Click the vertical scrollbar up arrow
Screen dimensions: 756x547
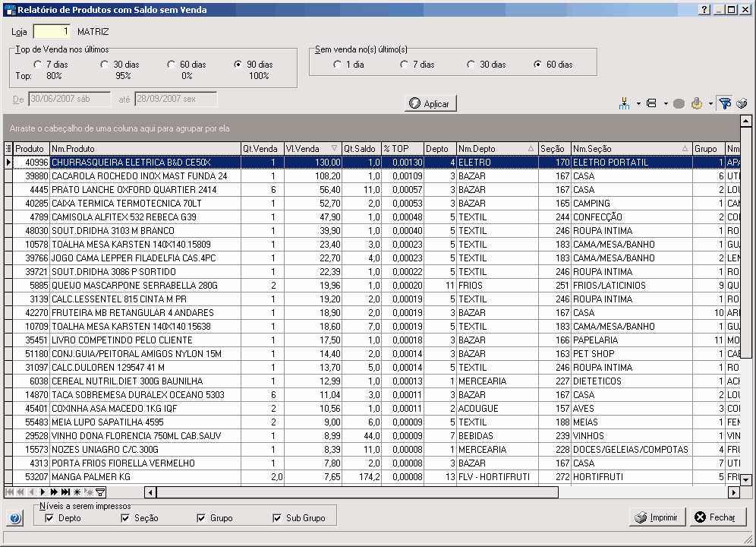[746, 121]
